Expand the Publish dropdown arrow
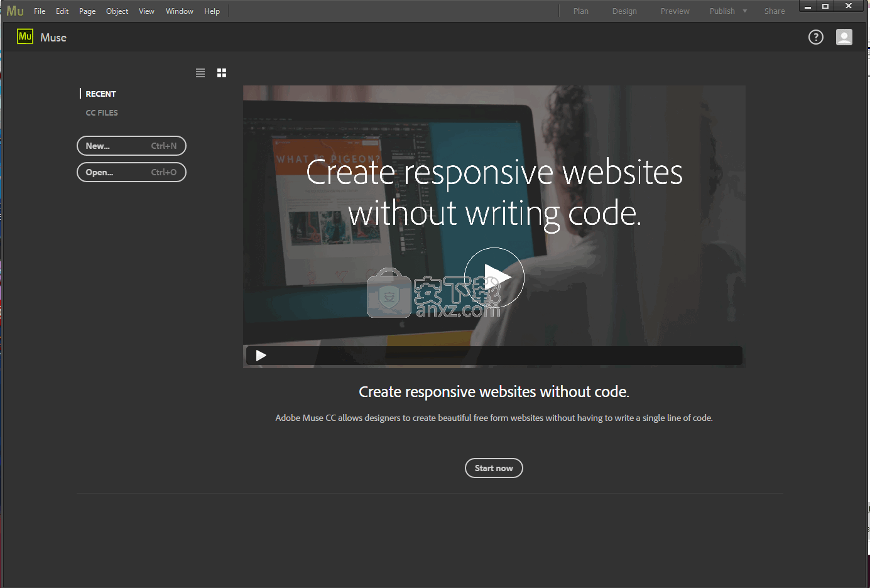Screen dimensions: 870x588 tap(745, 11)
